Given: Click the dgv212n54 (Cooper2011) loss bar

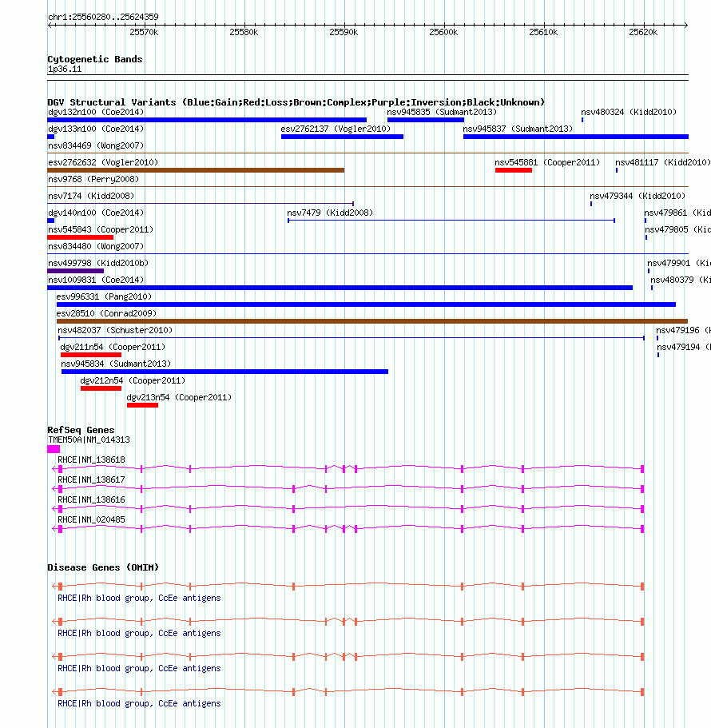Looking at the screenshot, I should point(101,388).
